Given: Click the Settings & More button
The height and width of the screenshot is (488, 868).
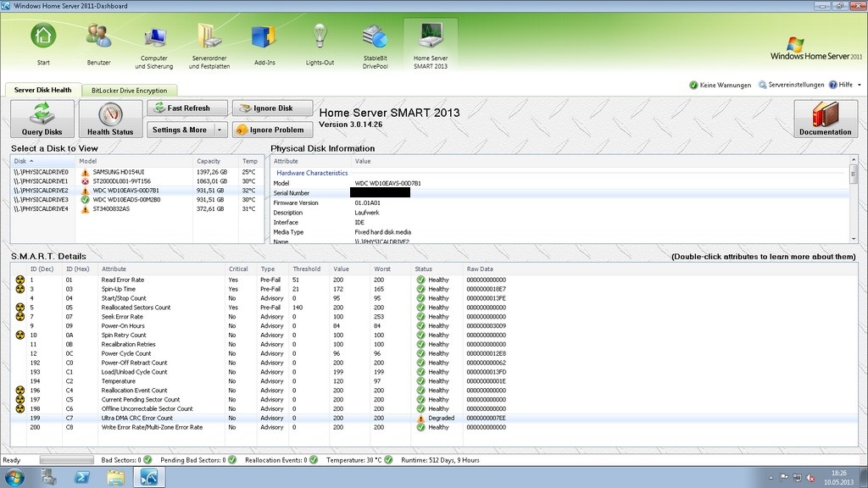Looking at the screenshot, I should [180, 130].
